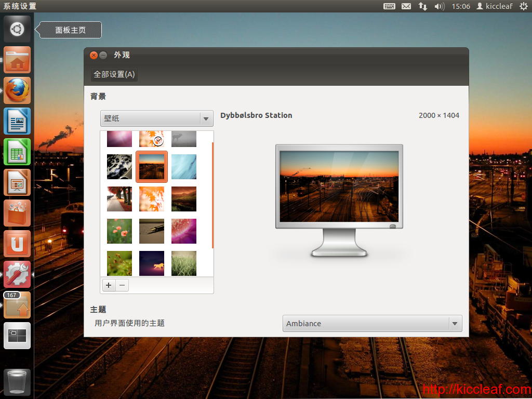Click the 15:06 clock in the panel
This screenshot has height=399, width=532.
[x=461, y=6]
